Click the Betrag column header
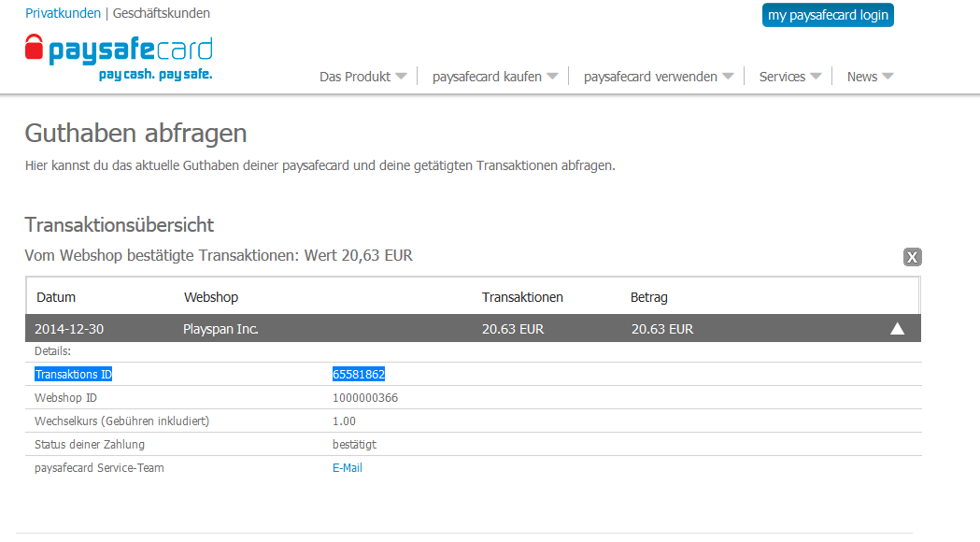 pos(649,297)
